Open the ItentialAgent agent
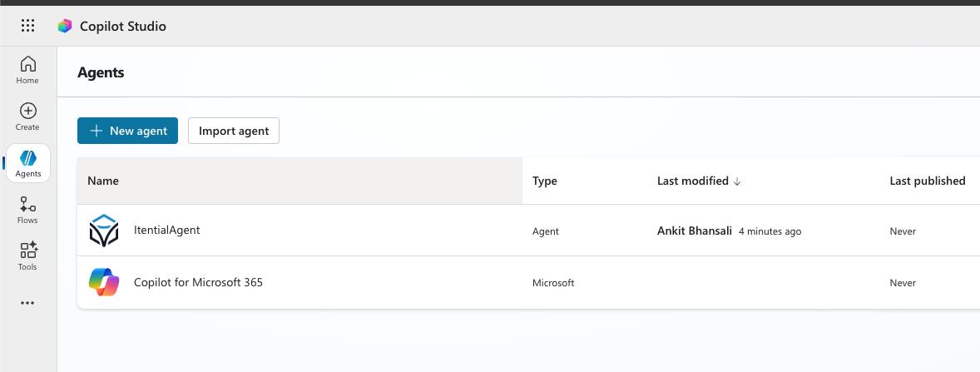 tap(167, 230)
